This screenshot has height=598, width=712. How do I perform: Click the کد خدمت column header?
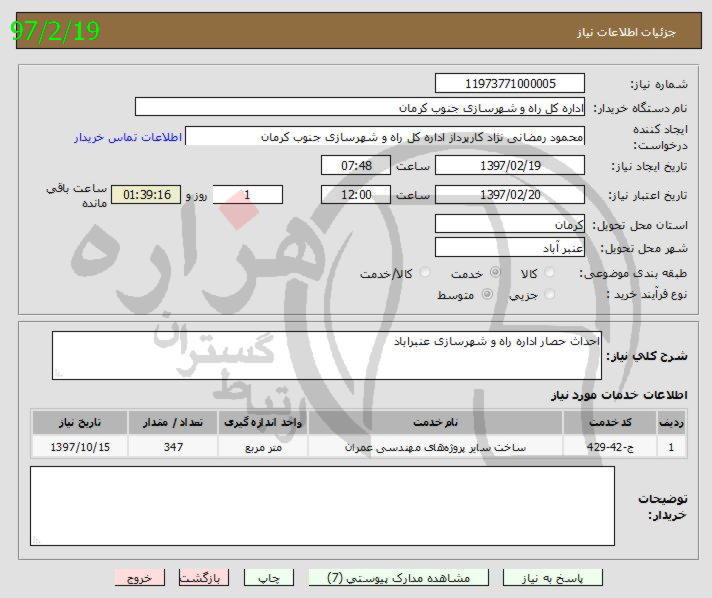point(610,423)
